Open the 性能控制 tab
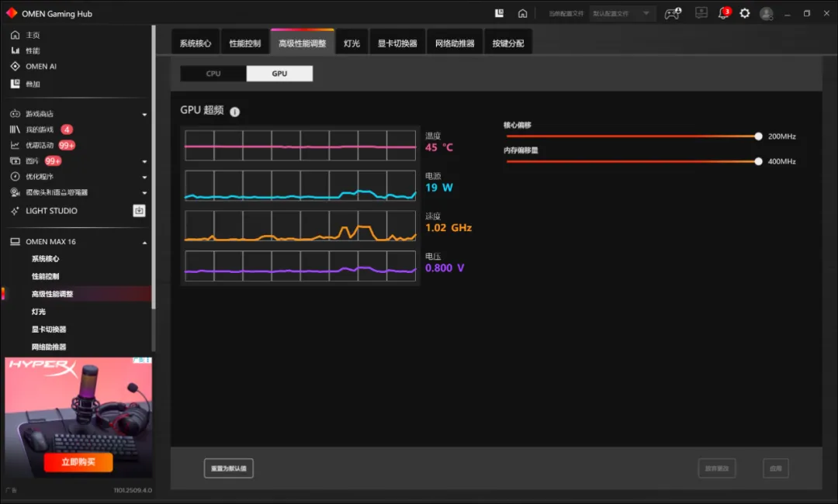838x504 pixels. 244,43
